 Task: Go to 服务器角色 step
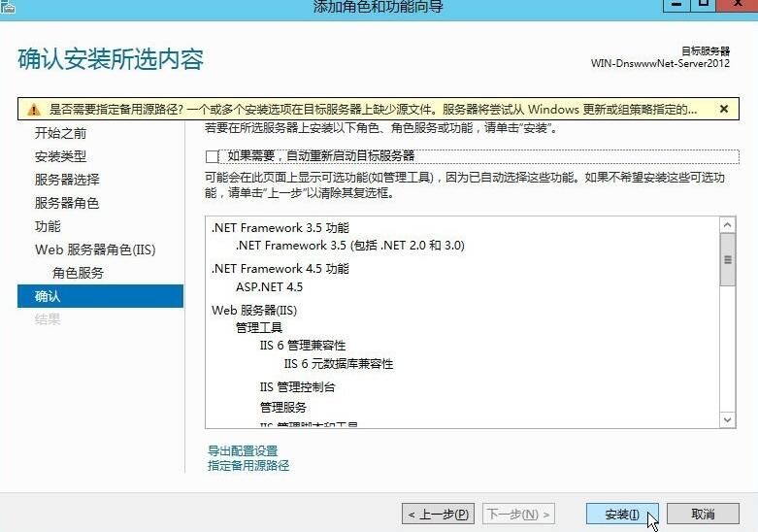(x=67, y=203)
